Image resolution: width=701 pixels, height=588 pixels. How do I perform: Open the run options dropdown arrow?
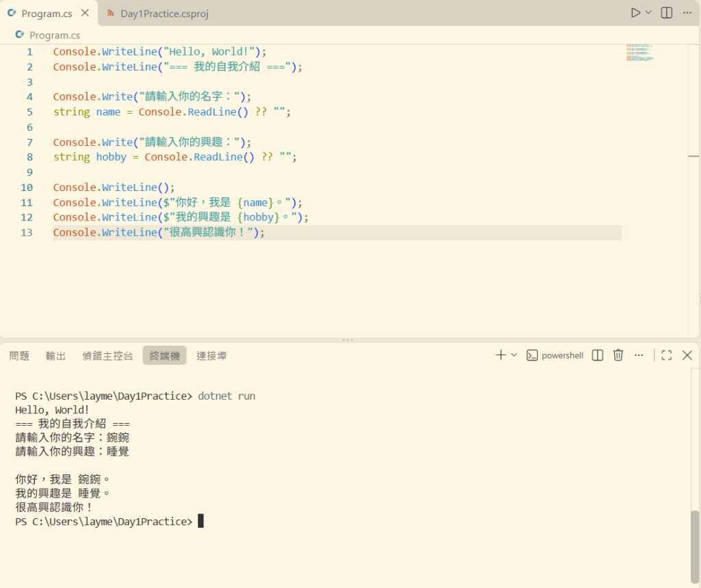tap(648, 13)
